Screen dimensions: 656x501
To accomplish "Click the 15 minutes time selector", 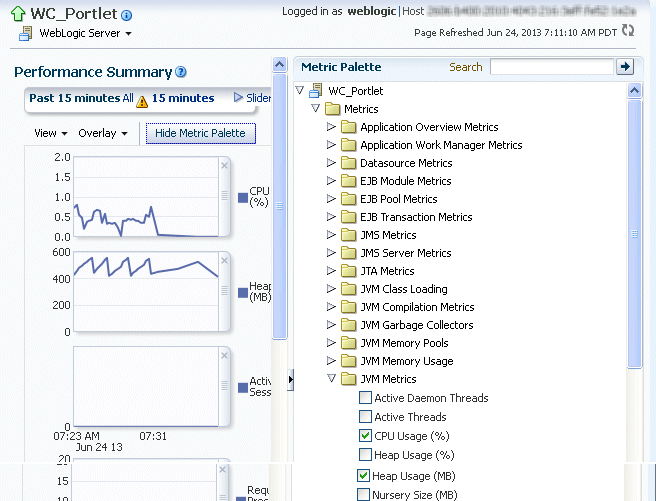I will coord(183,98).
